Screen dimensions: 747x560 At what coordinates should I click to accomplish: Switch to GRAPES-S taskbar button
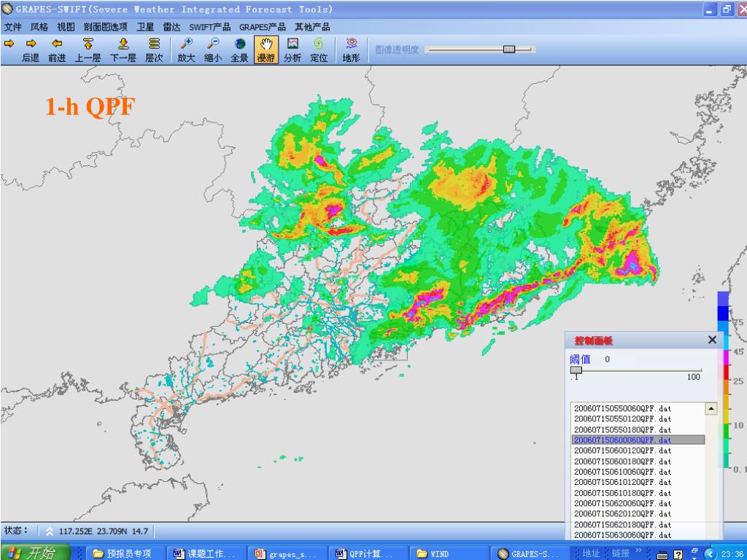coord(532,553)
